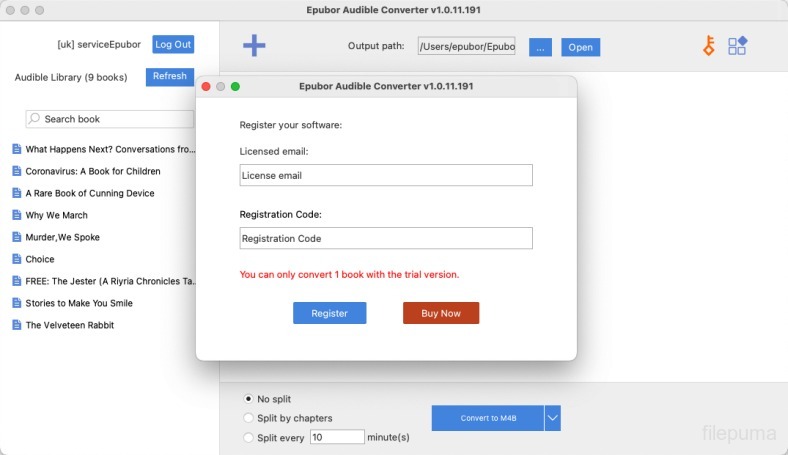The height and width of the screenshot is (455, 788).
Task: Click 'Audible Library (9 books)' label
Action: coord(71,77)
